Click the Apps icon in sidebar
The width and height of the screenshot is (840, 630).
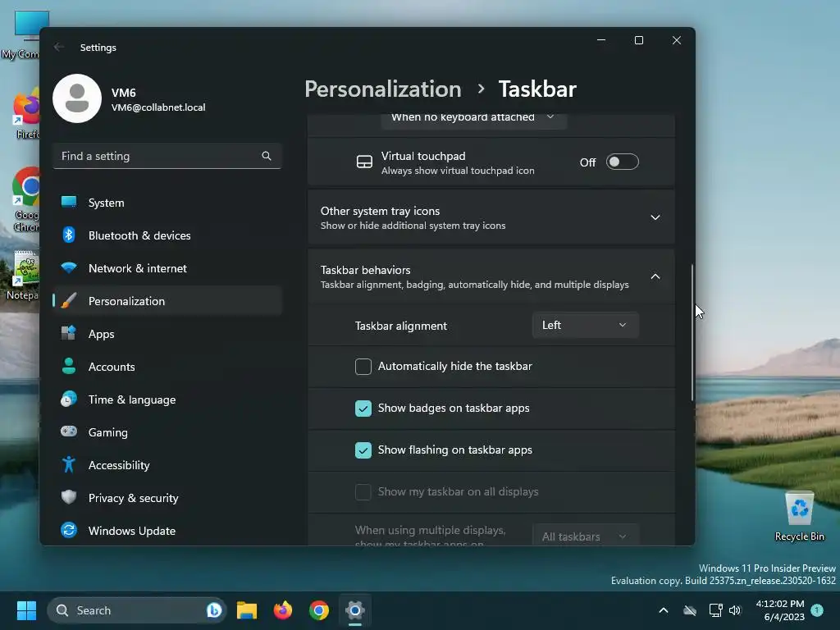69,333
